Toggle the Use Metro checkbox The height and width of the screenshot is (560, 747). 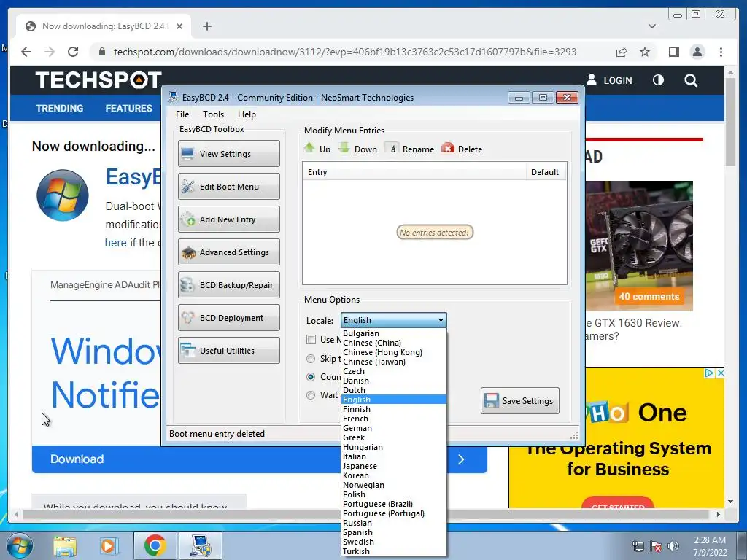click(311, 340)
